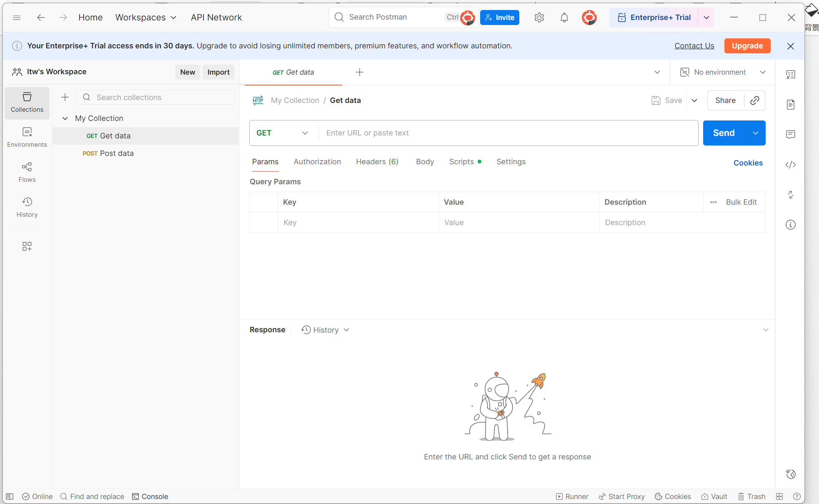Viewport: 819px width, 504px height.
Task: Collapse My Collection tree
Action: (65, 118)
